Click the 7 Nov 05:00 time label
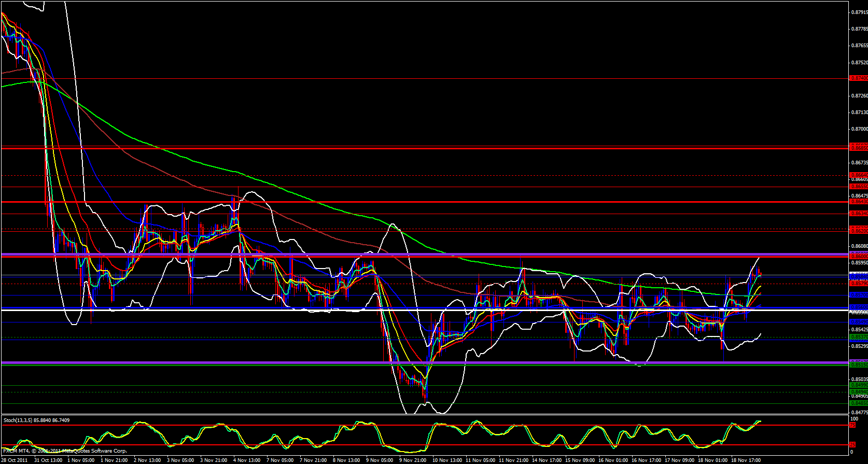868x464 pixels. tap(280, 460)
